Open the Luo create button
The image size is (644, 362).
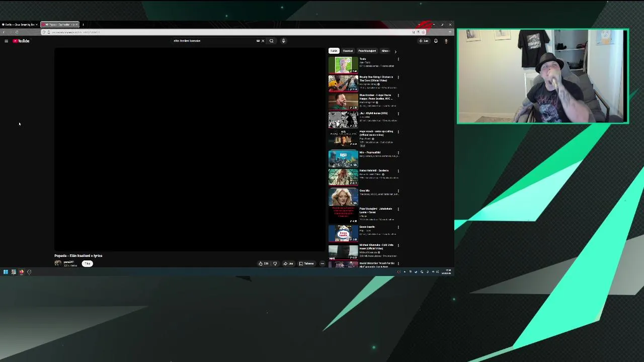tap(424, 41)
